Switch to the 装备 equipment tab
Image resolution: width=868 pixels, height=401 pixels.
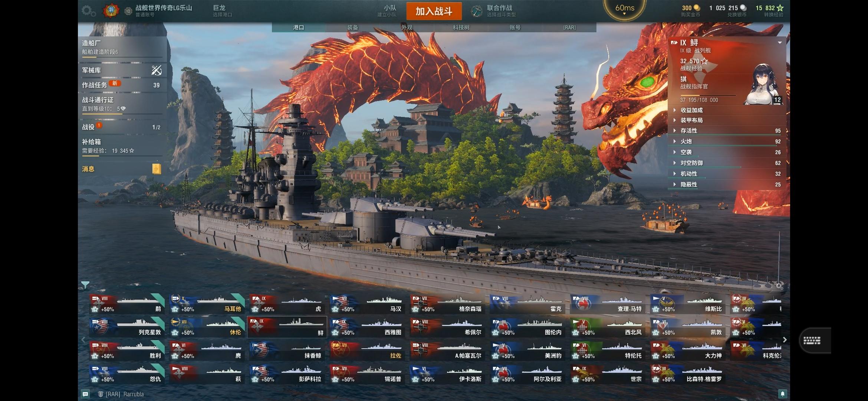pos(353,27)
